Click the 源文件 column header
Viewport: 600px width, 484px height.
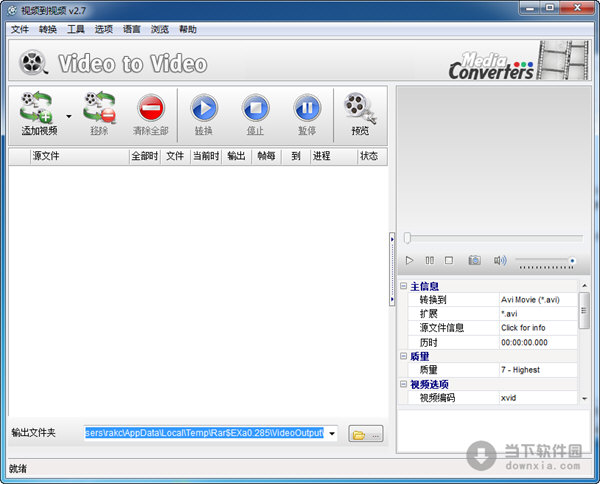pos(79,156)
